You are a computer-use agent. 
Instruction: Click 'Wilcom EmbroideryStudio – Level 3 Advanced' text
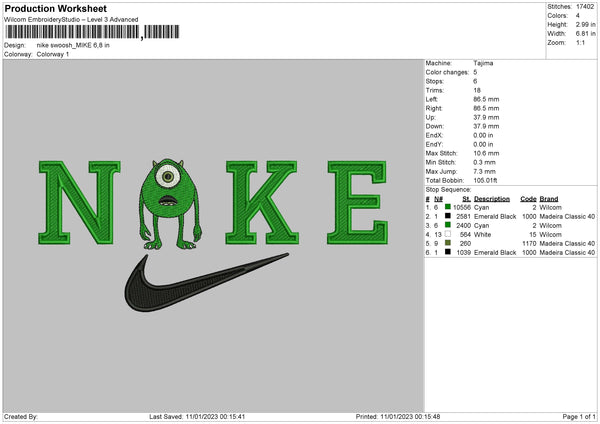71,20
